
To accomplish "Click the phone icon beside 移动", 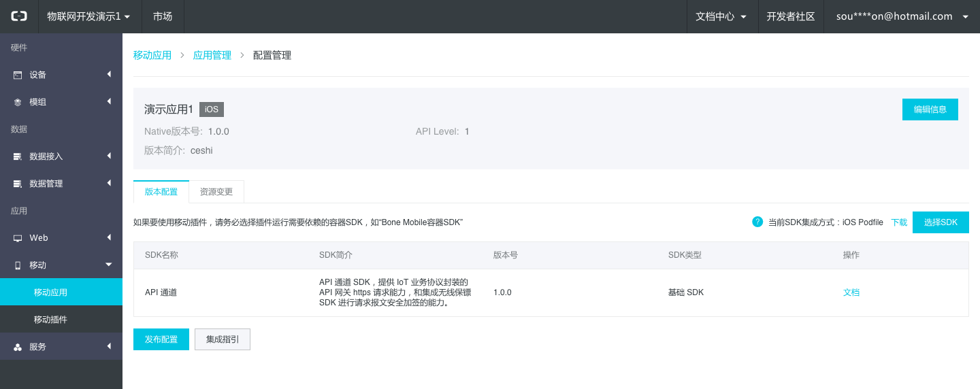I will pos(18,265).
